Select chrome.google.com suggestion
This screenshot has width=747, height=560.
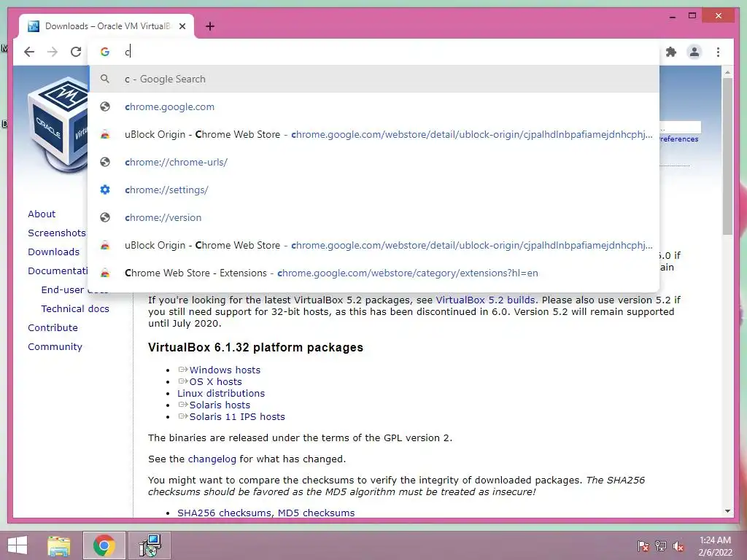(x=374, y=106)
